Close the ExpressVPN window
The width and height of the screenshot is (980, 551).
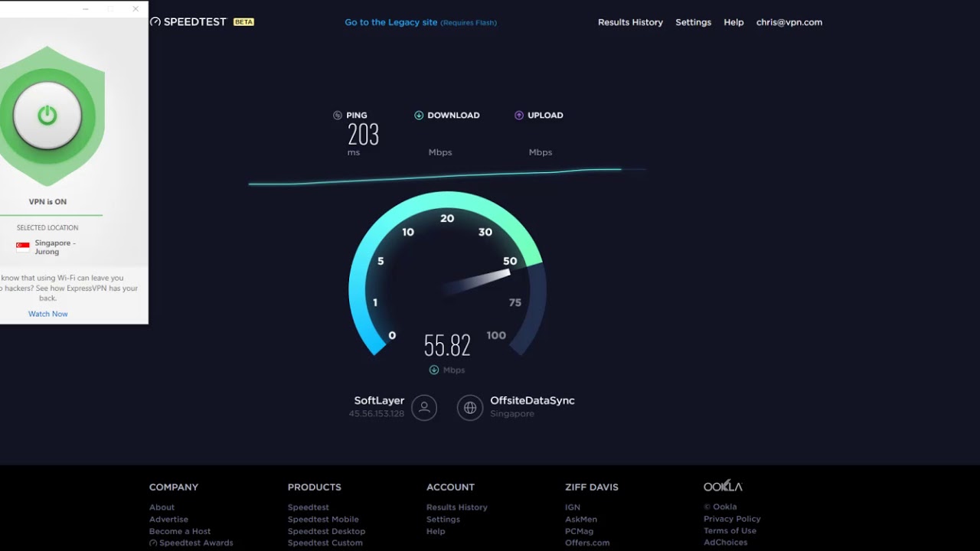click(136, 9)
